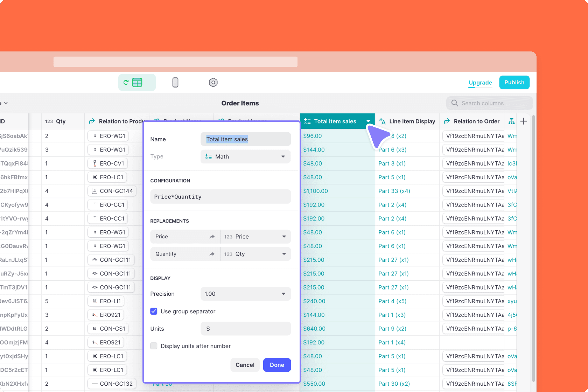Open the Precision 1.00 dropdown
Screen dimensions: 588x392
click(x=246, y=294)
